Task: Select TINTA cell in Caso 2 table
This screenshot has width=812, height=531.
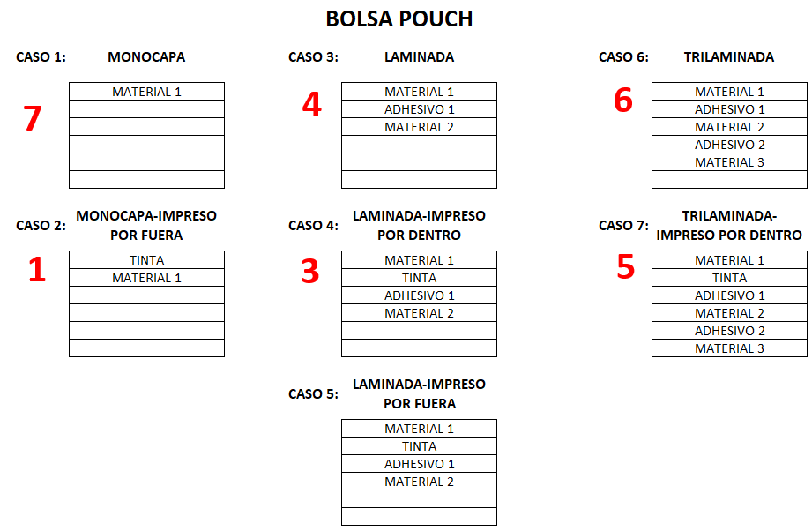Action: pos(146,260)
